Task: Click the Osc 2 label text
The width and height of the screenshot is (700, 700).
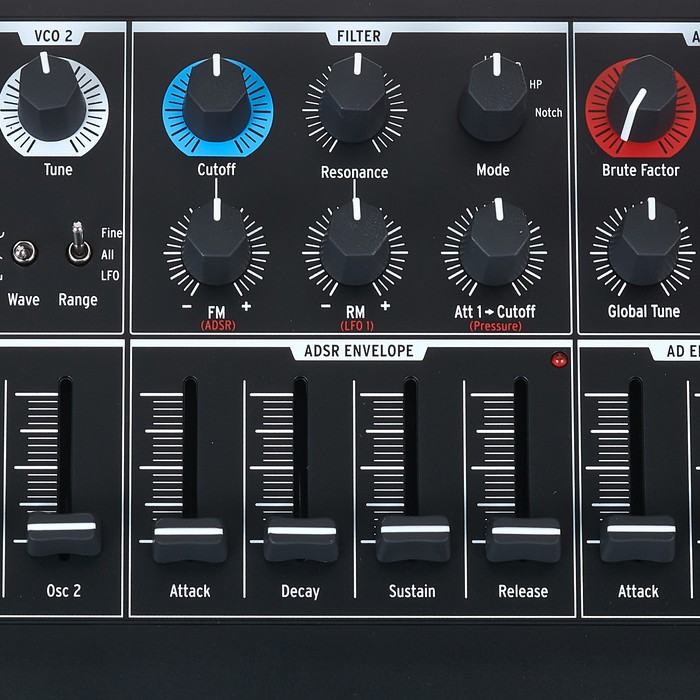Action: click(63, 591)
